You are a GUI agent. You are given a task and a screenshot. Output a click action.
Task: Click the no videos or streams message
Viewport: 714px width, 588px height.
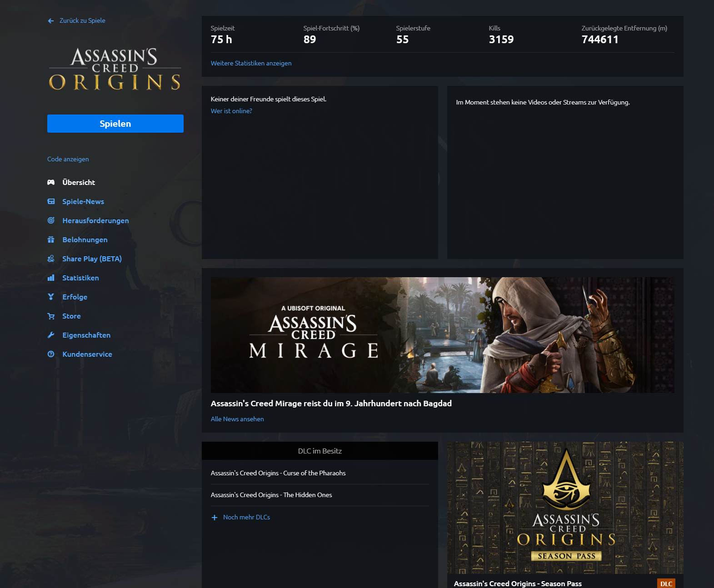click(x=543, y=102)
